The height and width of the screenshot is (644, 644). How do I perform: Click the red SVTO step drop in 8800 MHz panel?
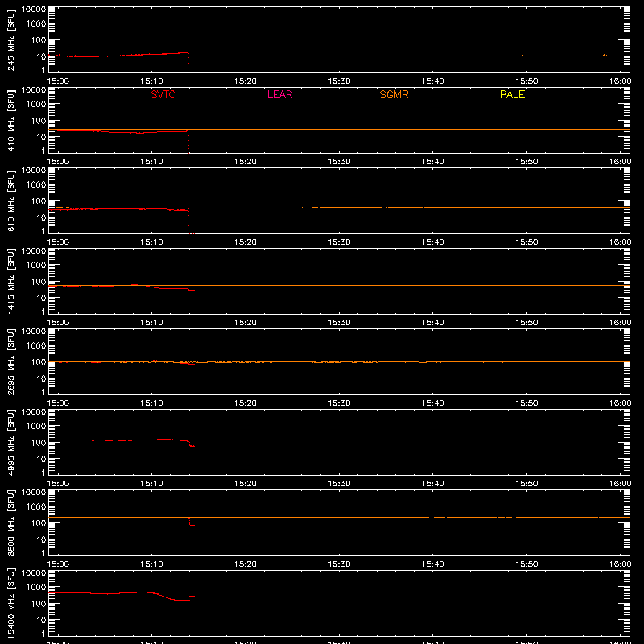pyautogui.click(x=191, y=522)
